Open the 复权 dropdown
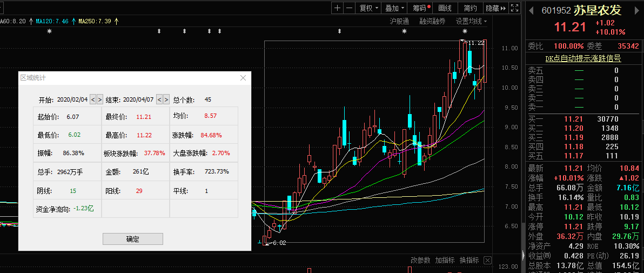Viewport: 644px width, 273px height. (368, 8)
